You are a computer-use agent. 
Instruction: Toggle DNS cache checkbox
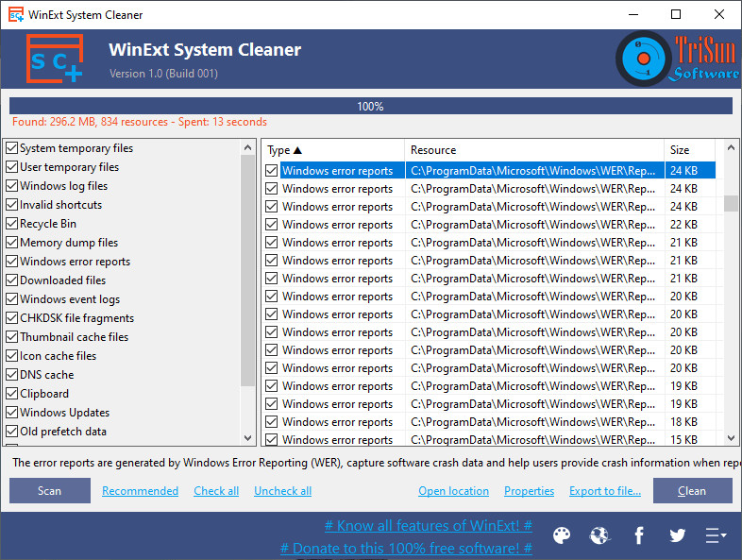point(12,375)
